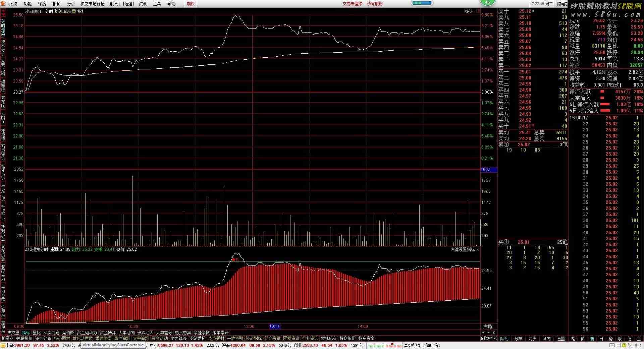Select the 分布 tab in the order panel
Viewport: 644px width, 349px height.
click(519, 339)
